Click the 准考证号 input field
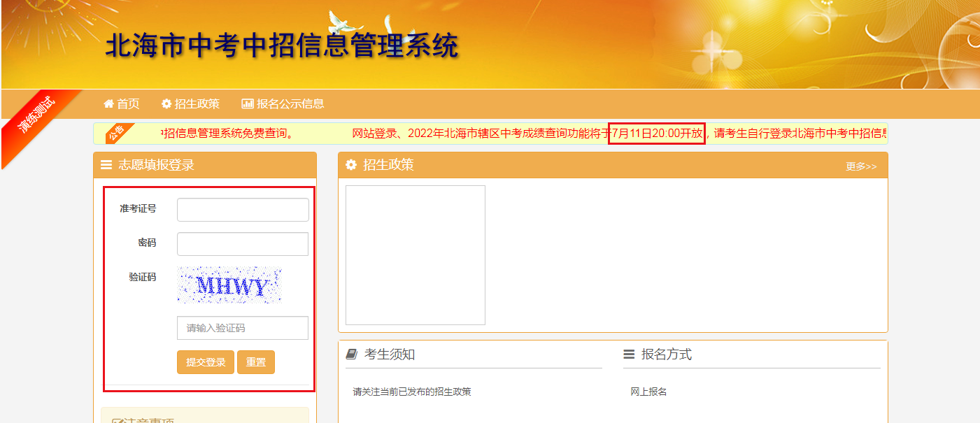 point(243,210)
